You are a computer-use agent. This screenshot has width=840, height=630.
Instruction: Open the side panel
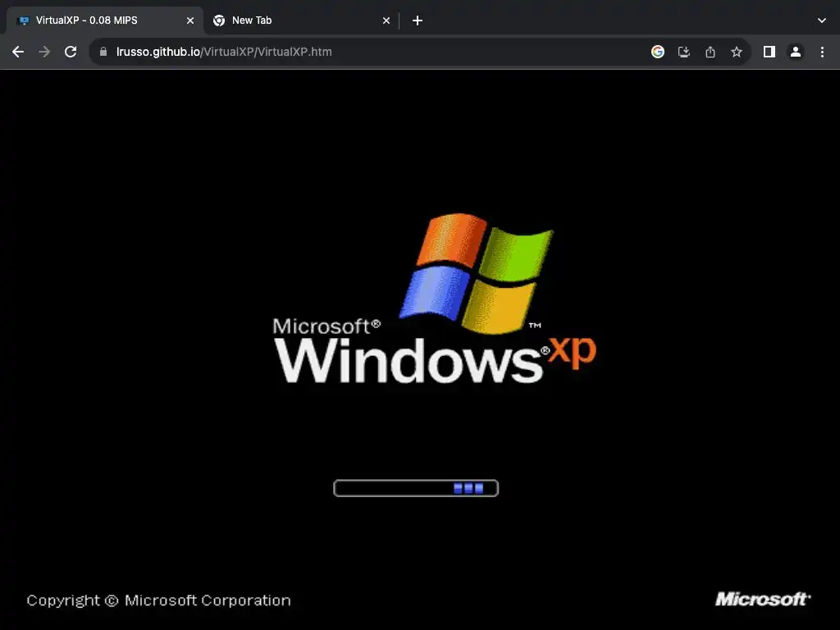pyautogui.click(x=769, y=52)
